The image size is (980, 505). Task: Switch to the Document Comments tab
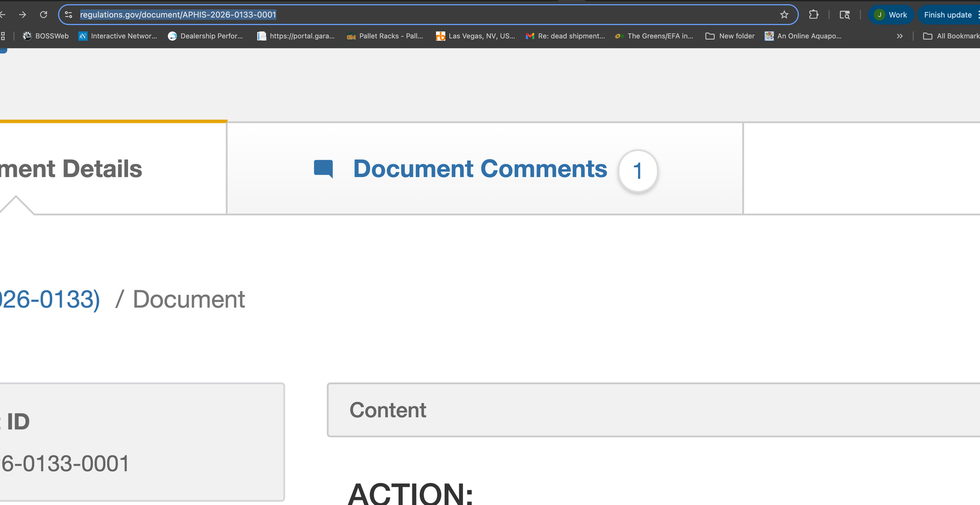485,169
